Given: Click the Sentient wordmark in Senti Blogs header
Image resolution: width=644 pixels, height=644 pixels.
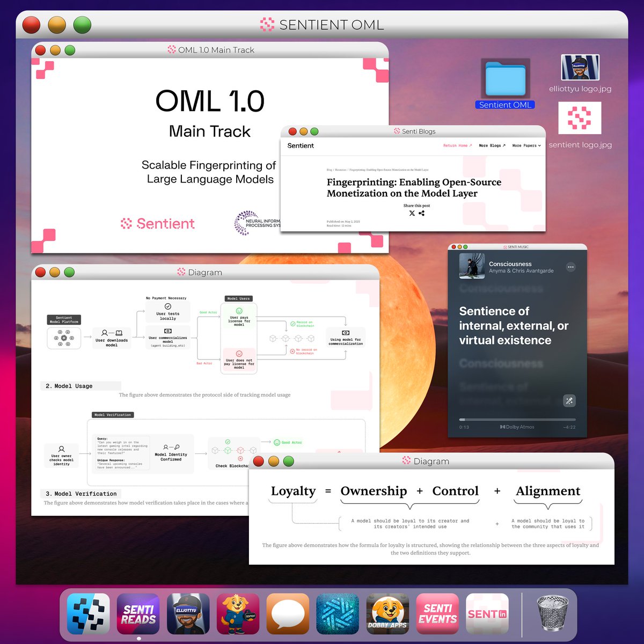Looking at the screenshot, I should point(301,145).
